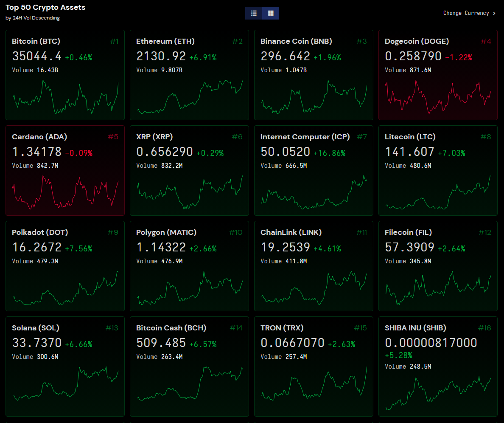Click Ethereum rank #2 label
The height and width of the screenshot is (423, 504).
tap(237, 41)
